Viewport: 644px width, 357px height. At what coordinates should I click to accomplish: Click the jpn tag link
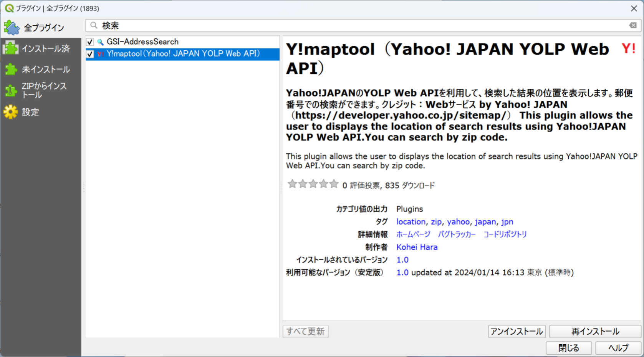[507, 222]
